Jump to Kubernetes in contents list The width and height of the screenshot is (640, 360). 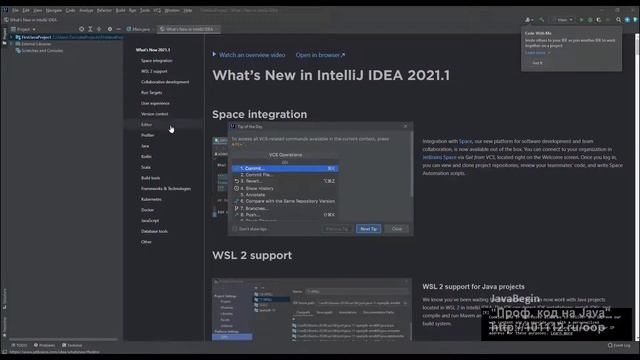coord(151,199)
